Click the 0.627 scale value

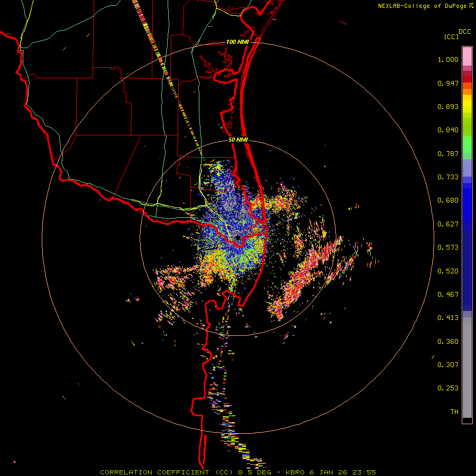pos(448,224)
